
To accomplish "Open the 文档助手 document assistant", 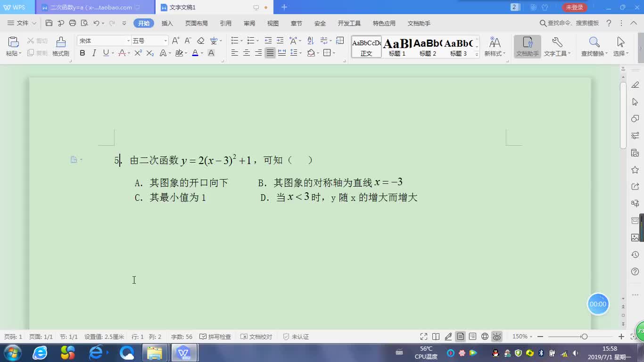I will (527, 46).
